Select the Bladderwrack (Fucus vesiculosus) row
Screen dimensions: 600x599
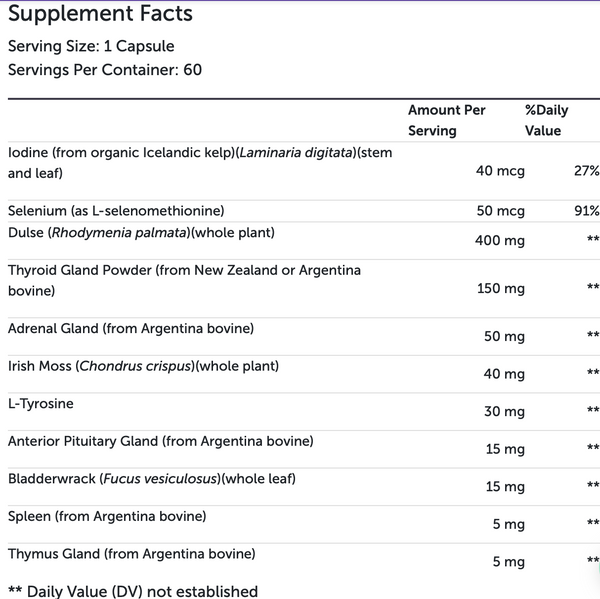coord(304,486)
